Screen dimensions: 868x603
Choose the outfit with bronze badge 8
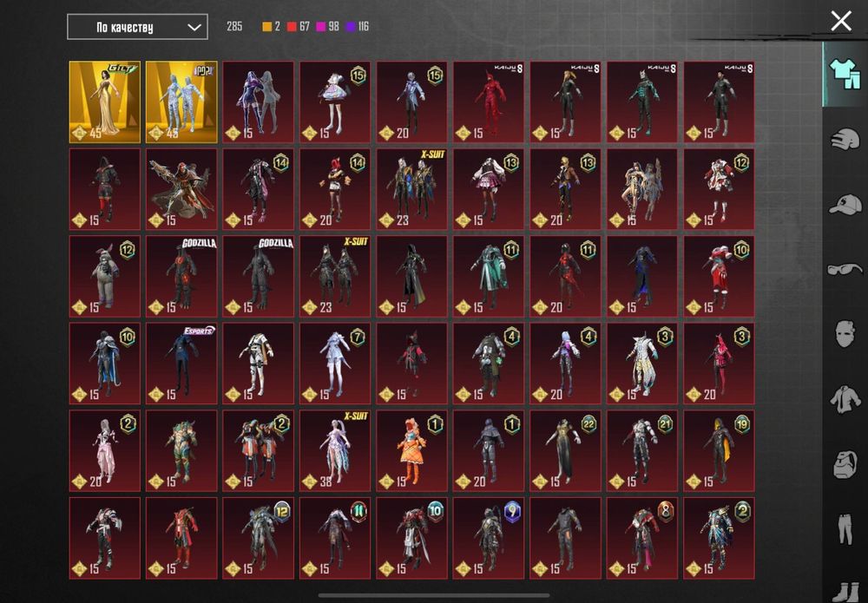[642, 538]
